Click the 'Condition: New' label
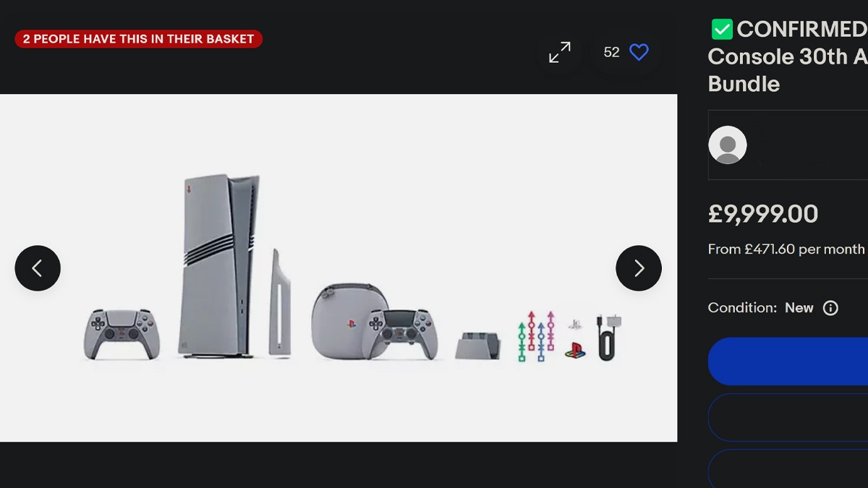Image resolution: width=868 pixels, height=488 pixels. coord(760,308)
